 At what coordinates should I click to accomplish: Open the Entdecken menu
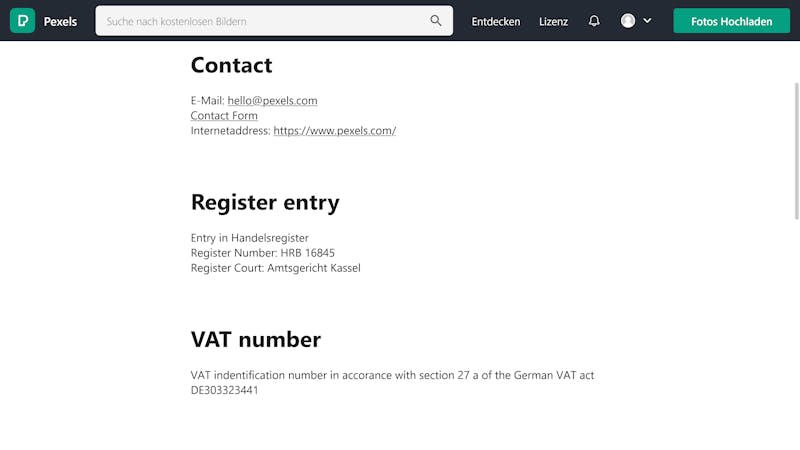[495, 21]
